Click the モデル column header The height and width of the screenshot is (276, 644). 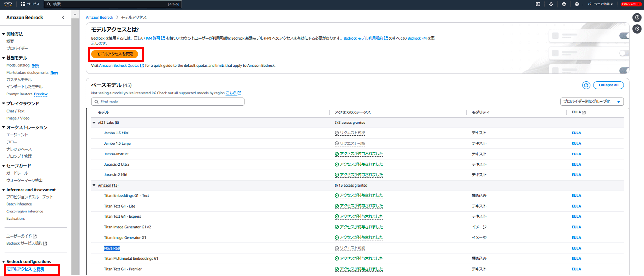103,113
